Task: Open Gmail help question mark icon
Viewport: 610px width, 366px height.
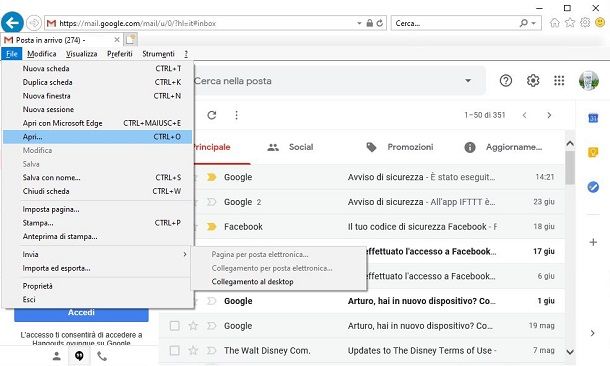Action: [x=505, y=81]
